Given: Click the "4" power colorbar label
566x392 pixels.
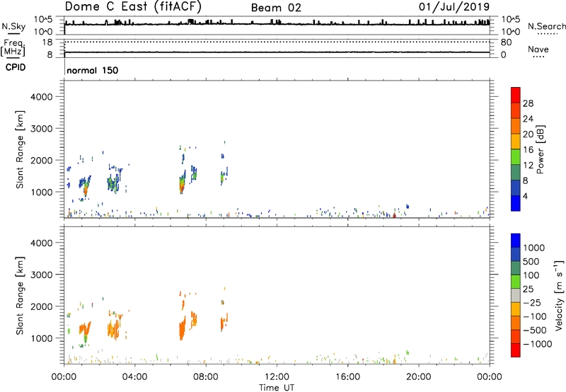Looking at the screenshot, I should tap(525, 196).
